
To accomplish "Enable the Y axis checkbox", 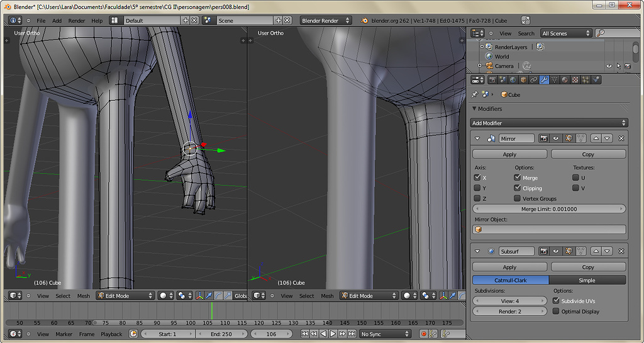I will tap(477, 188).
